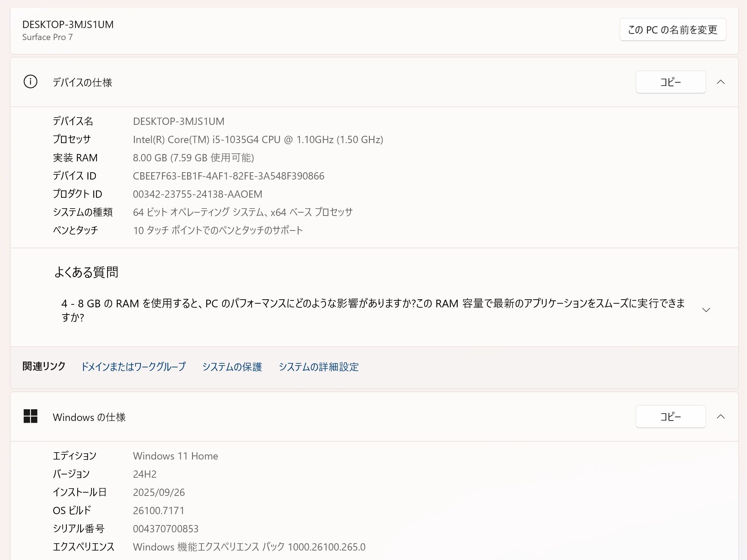
Task: Click この PC の名前を変更 button
Action: coord(672,29)
